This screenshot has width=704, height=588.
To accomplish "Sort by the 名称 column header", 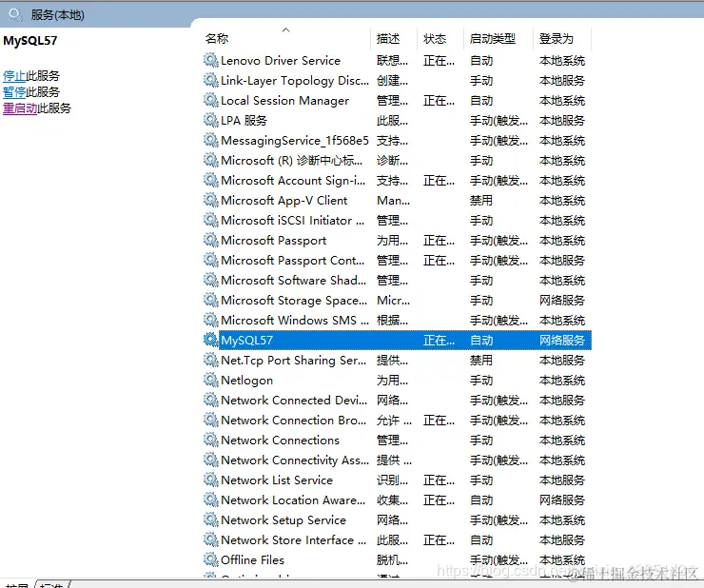I will coord(217,39).
